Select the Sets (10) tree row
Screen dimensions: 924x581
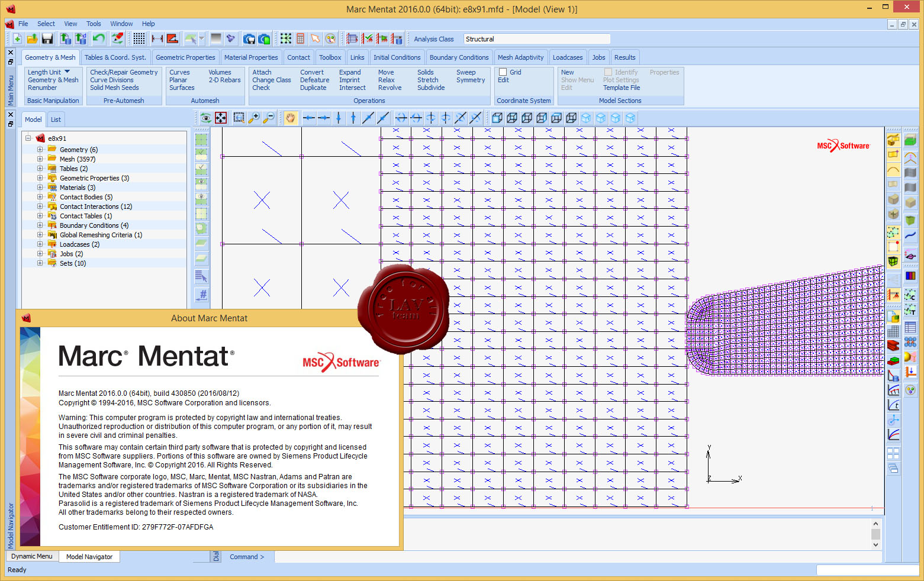click(104, 263)
